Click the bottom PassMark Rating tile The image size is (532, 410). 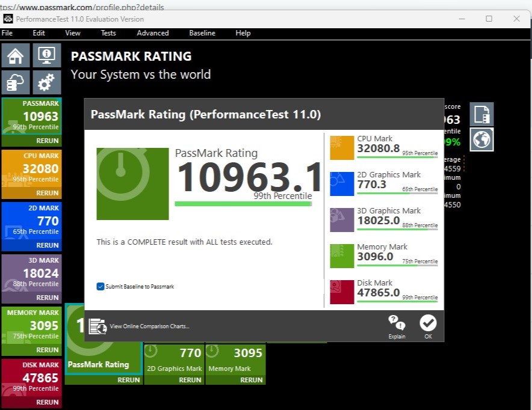[104, 358]
